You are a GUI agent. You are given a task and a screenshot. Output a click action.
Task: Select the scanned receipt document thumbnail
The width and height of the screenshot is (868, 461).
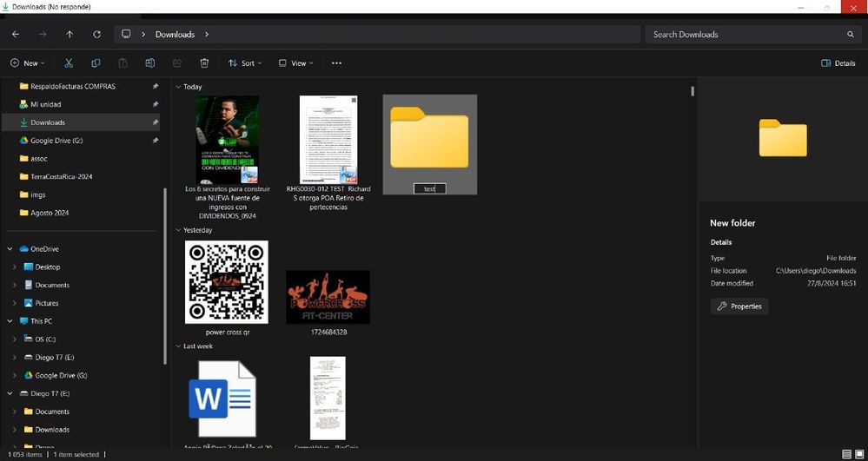coord(328,399)
